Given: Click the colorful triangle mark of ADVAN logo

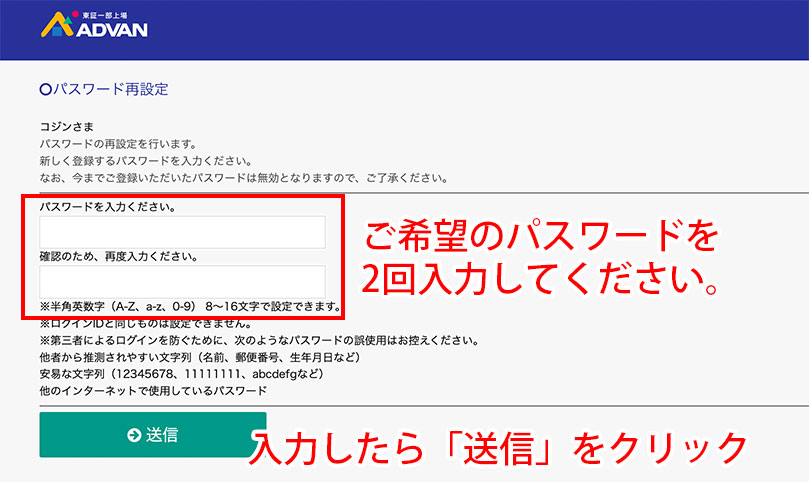Looking at the screenshot, I should point(53,25).
